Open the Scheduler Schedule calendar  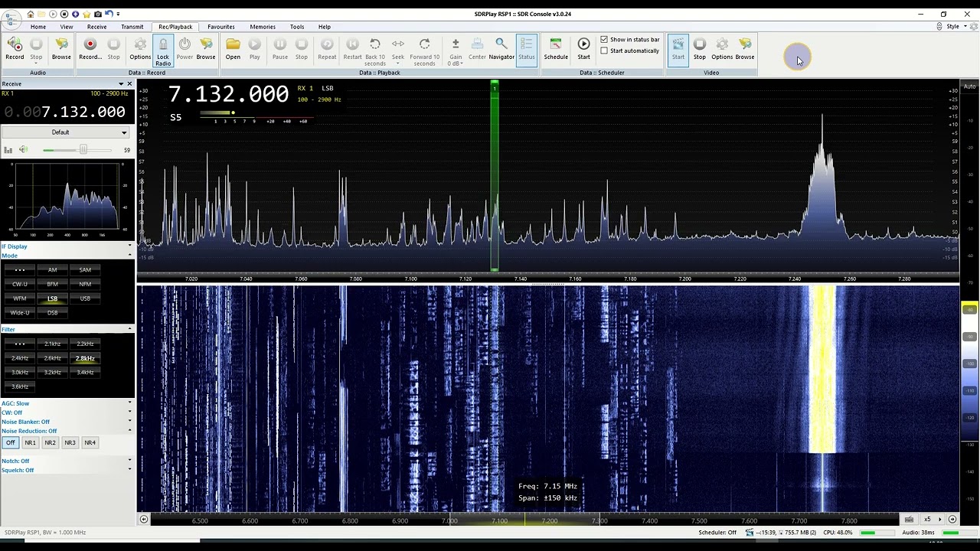(556, 49)
